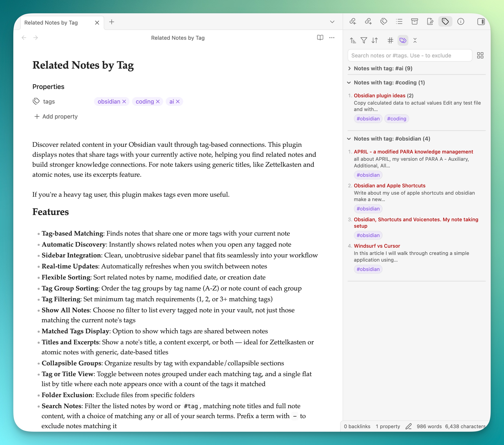The image size is (504, 445).
Task: Close the Related Notes by Tag tab
Action: pos(97,23)
